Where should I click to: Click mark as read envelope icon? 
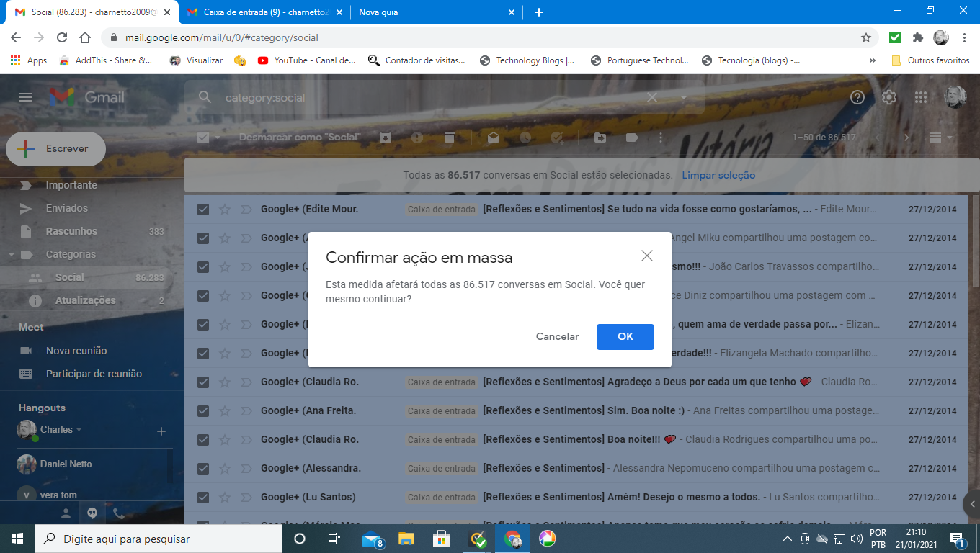coord(494,138)
